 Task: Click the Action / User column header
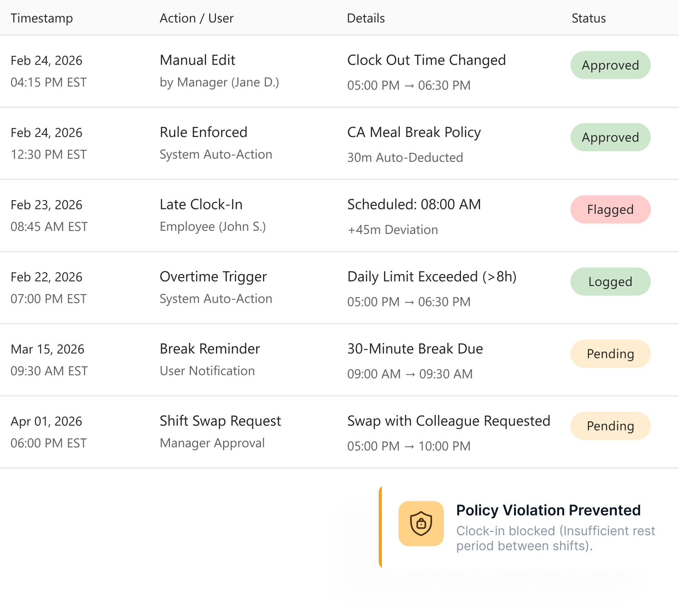[196, 18]
